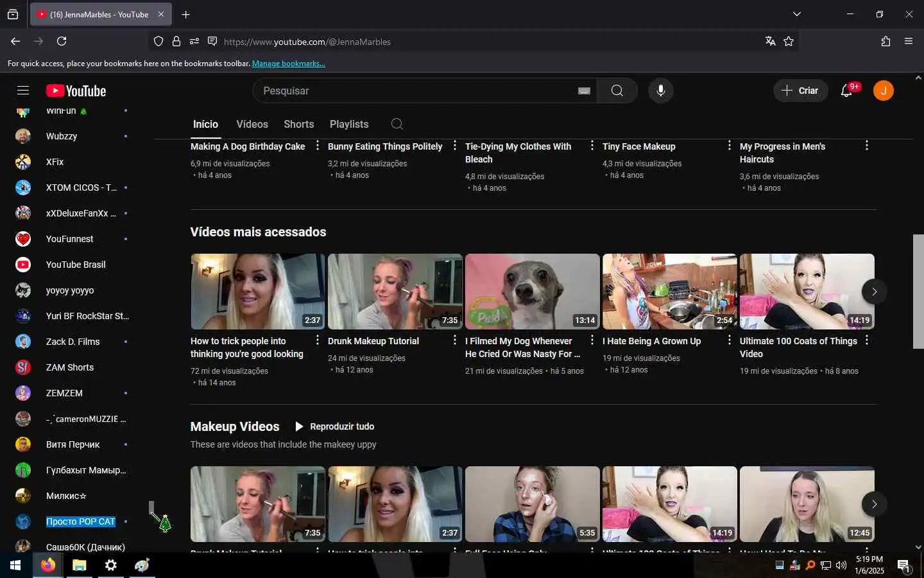Open Drunk Makeup Tutorial video title

click(373, 341)
